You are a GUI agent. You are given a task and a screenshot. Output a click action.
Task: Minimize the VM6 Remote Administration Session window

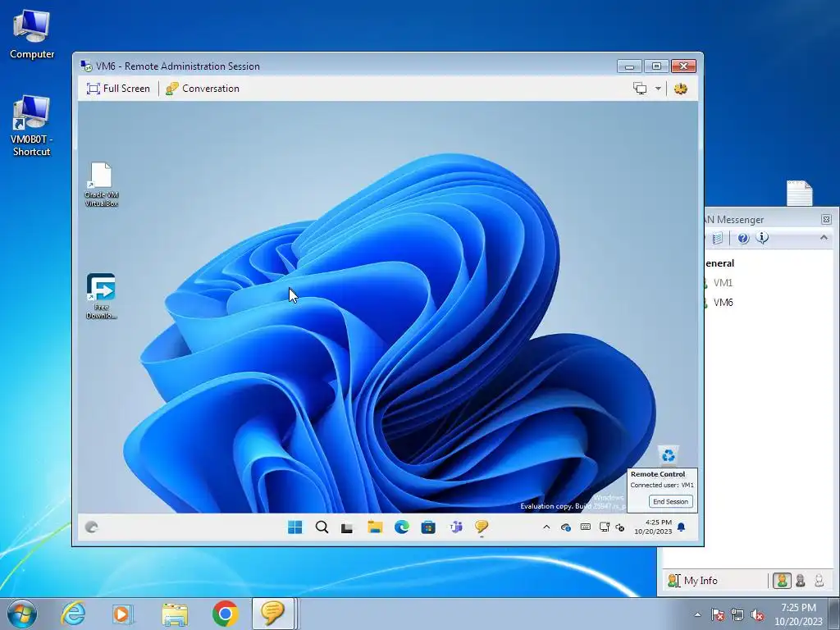(x=629, y=66)
